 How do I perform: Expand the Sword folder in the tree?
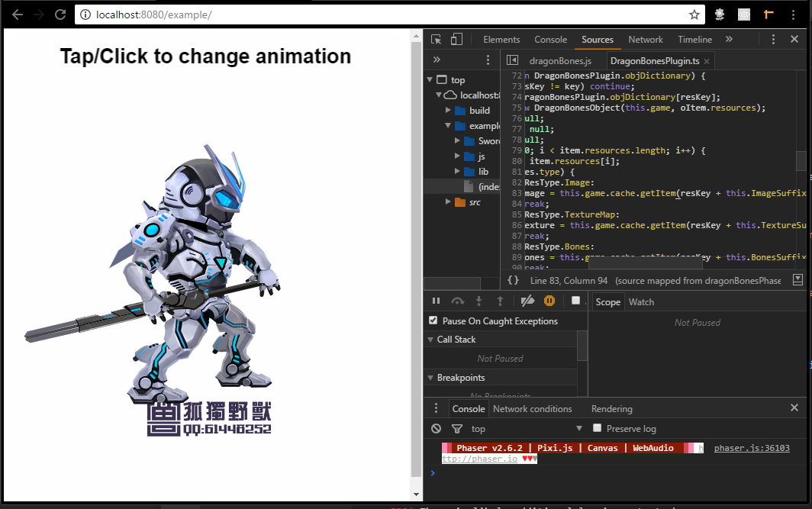tap(457, 141)
